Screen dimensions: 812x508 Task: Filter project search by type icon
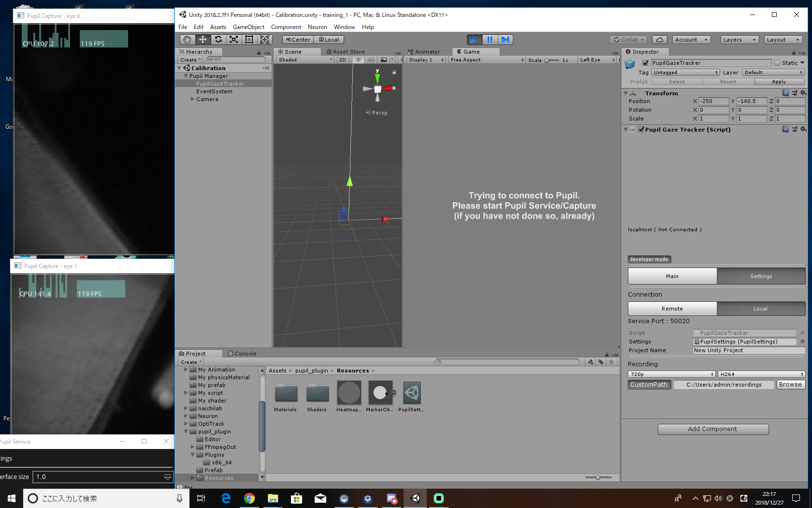pos(591,362)
